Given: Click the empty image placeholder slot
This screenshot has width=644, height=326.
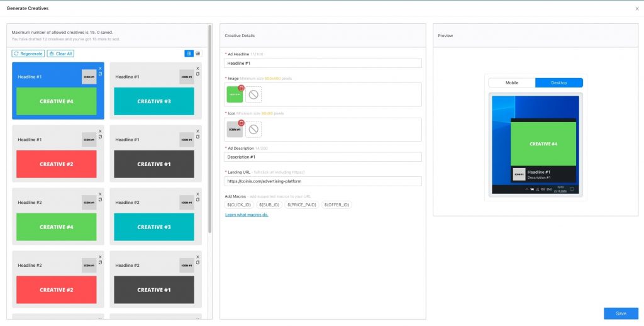Looking at the screenshot, I should pos(253,94).
